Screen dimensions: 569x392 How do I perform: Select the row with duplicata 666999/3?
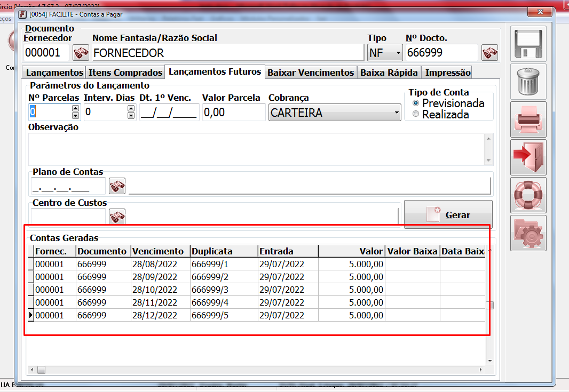tap(257, 290)
